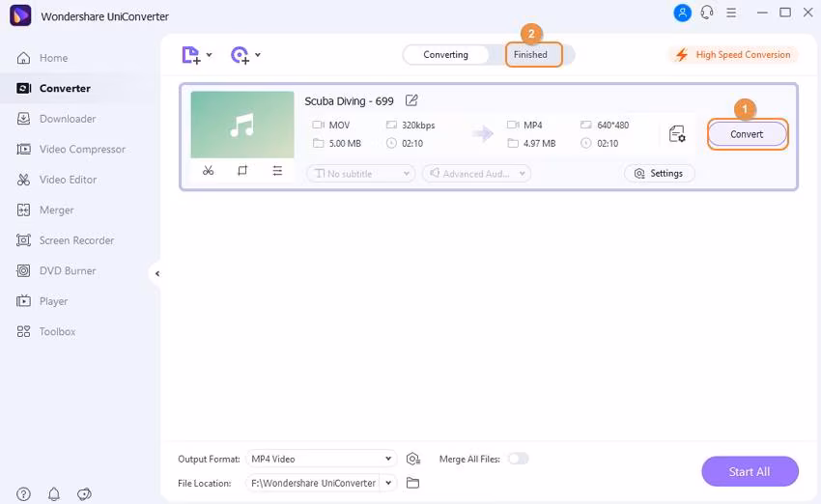Open the help question mark icon

pos(23,493)
